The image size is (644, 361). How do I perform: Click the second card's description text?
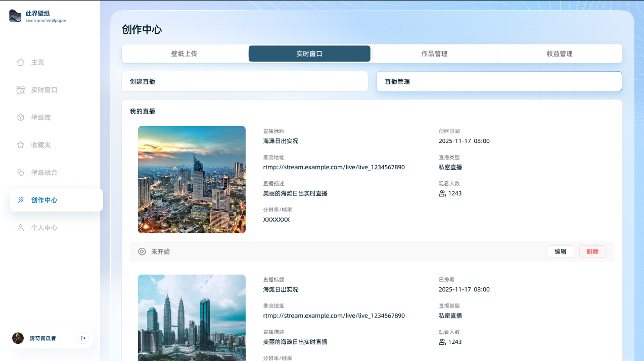tap(295, 342)
